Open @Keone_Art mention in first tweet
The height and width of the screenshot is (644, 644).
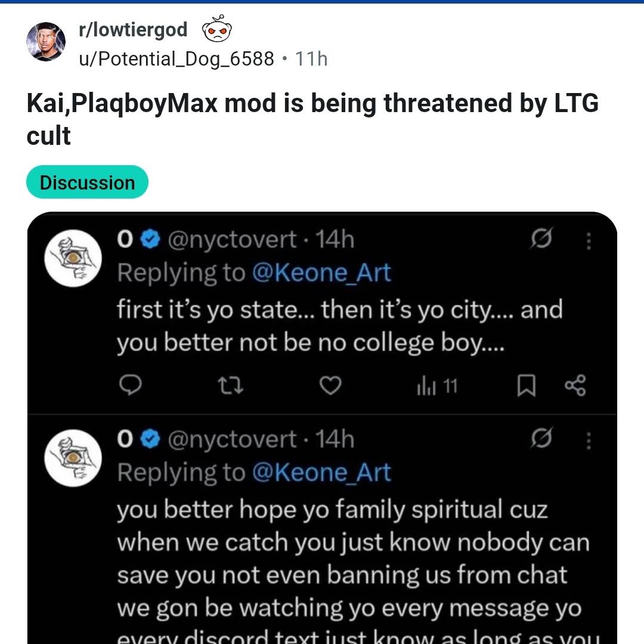coord(321,273)
